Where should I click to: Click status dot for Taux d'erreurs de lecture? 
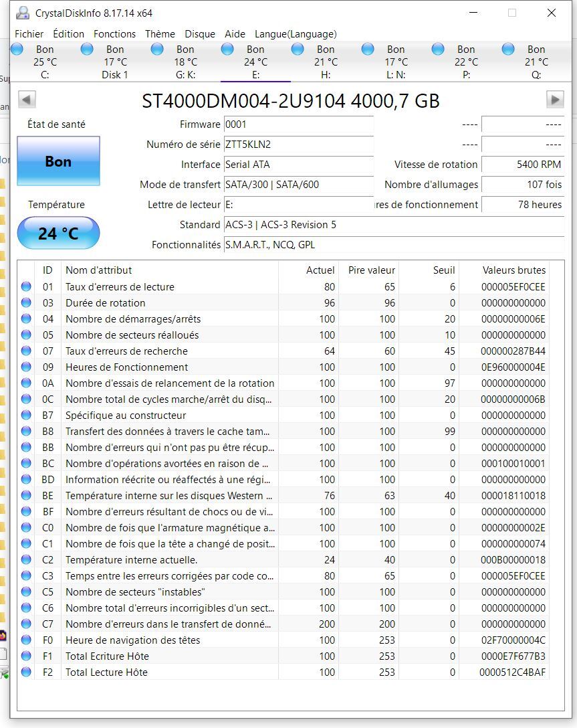pos(26,286)
